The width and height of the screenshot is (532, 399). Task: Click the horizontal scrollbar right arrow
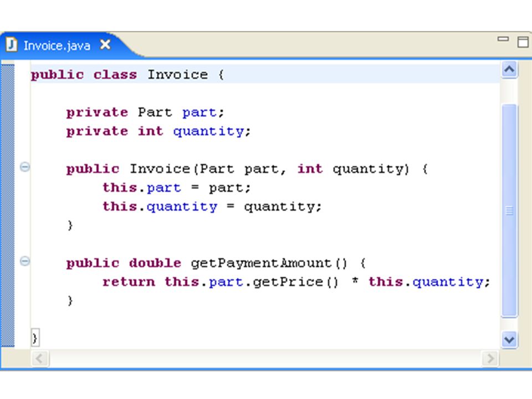coord(490,359)
